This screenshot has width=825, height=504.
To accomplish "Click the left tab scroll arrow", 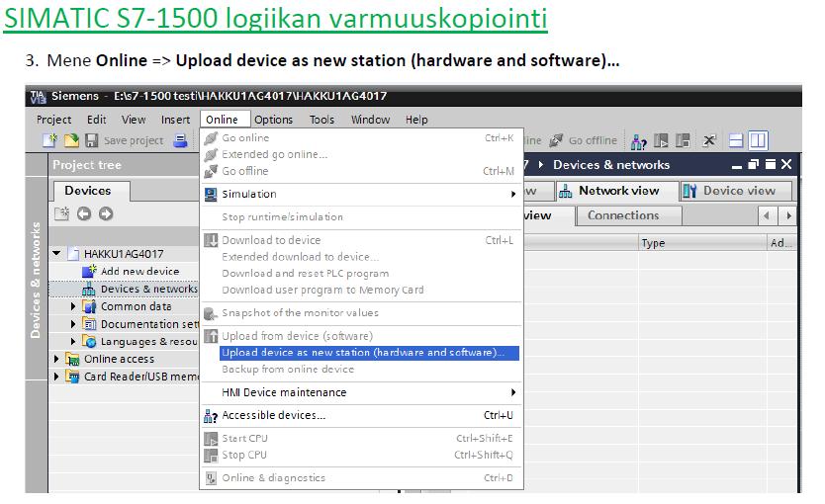I will tap(766, 215).
